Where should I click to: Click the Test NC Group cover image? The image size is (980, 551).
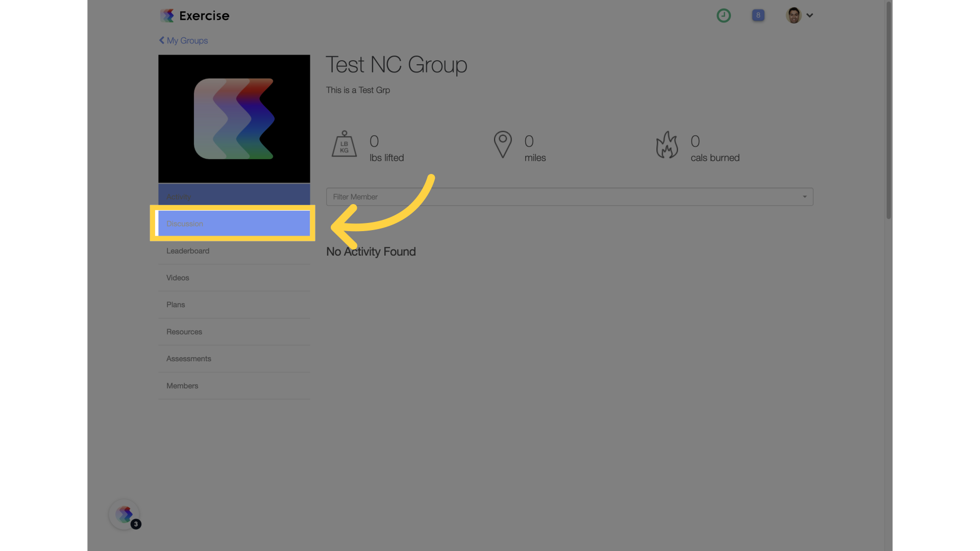pyautogui.click(x=234, y=119)
